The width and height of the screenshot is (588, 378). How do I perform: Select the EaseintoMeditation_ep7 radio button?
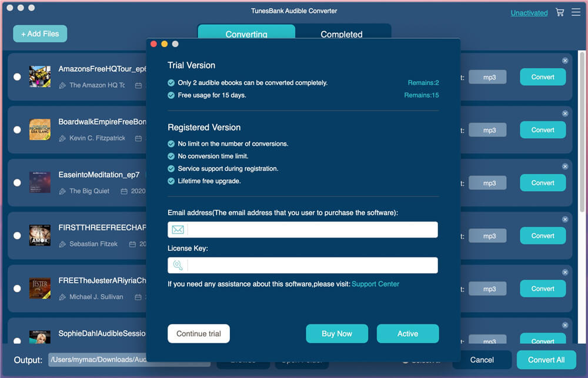[x=17, y=182]
